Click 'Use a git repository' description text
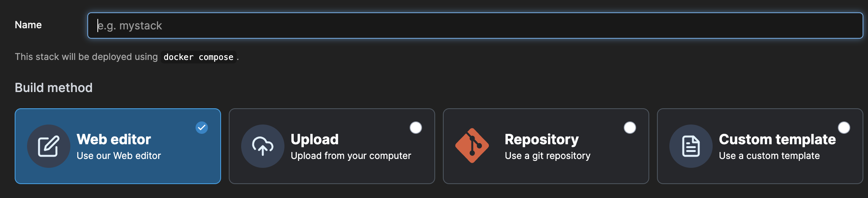Image resolution: width=868 pixels, height=198 pixels. pos(548,155)
